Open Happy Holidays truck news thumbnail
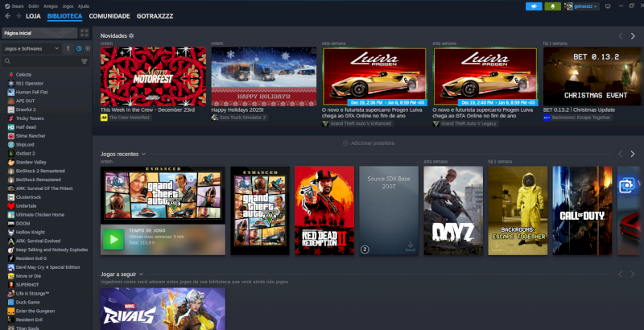 point(264,76)
